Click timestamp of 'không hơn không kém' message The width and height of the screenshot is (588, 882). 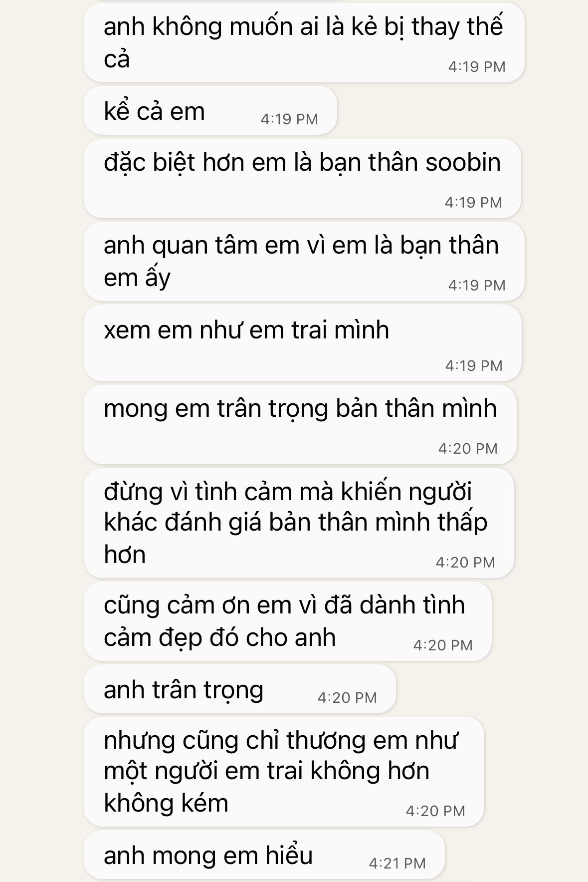tap(435, 811)
